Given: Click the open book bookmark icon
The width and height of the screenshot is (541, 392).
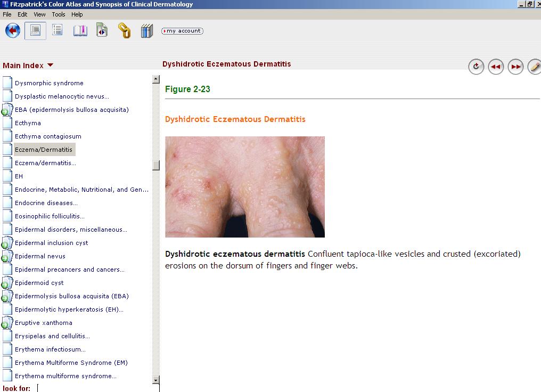Looking at the screenshot, I should click(x=80, y=31).
